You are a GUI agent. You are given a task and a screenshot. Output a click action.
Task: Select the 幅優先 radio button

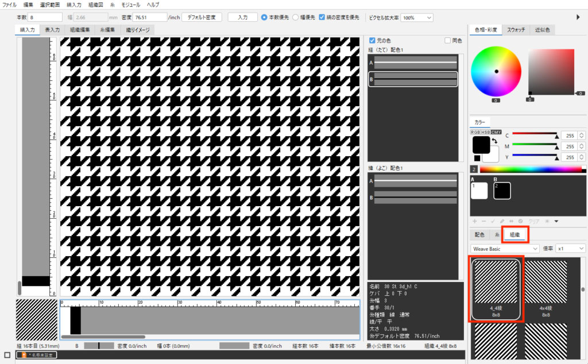pyautogui.click(x=295, y=17)
